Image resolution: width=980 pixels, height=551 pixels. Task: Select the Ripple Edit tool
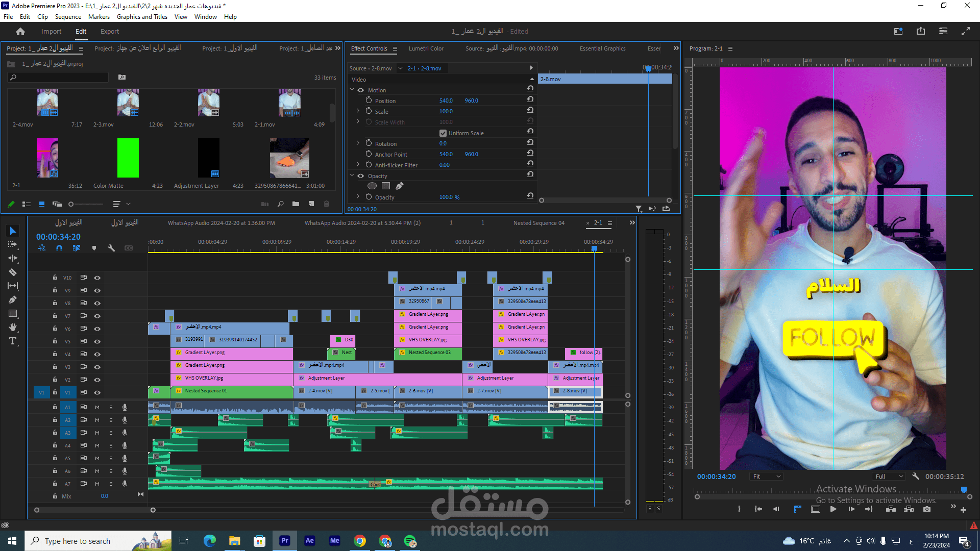pos(13,259)
